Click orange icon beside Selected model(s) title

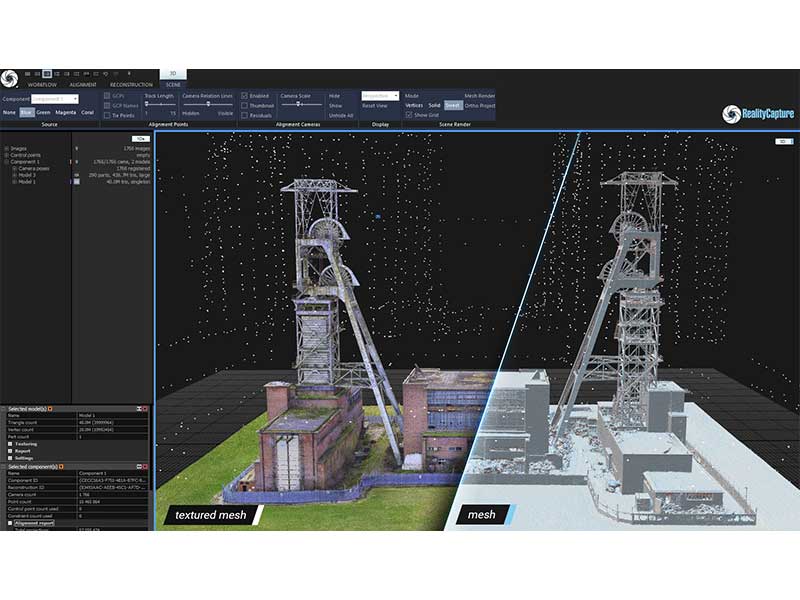click(50, 409)
